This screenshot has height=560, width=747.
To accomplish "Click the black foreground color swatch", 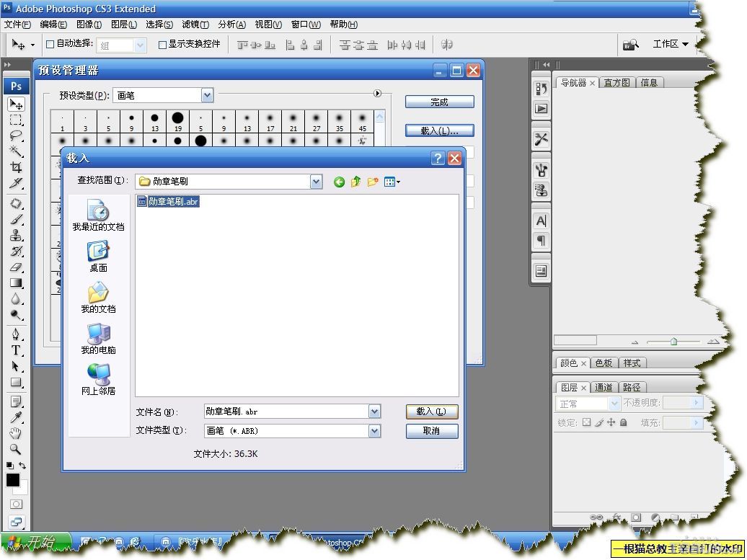I will click(13, 480).
